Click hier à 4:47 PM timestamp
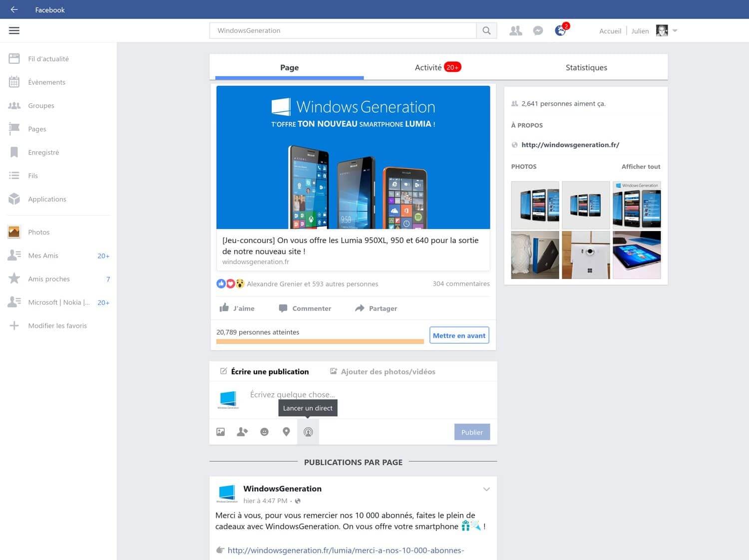The width and height of the screenshot is (749, 560). pyautogui.click(x=265, y=501)
